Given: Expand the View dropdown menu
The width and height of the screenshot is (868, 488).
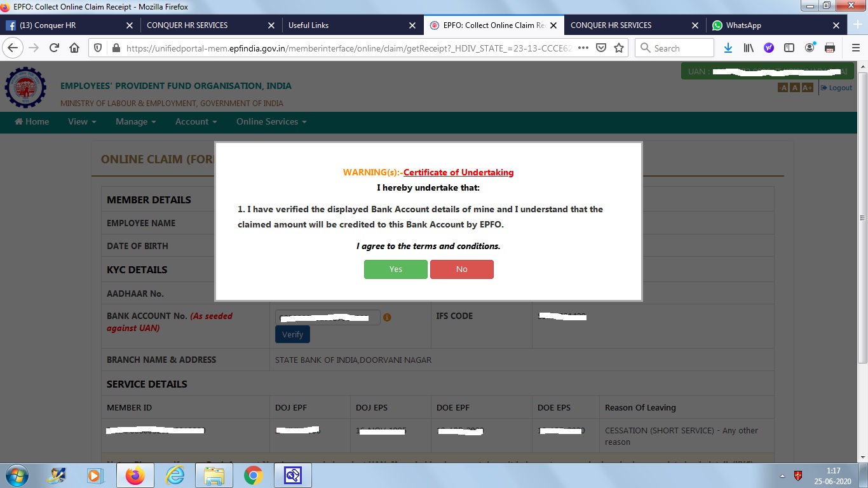Looking at the screenshot, I should [x=82, y=121].
